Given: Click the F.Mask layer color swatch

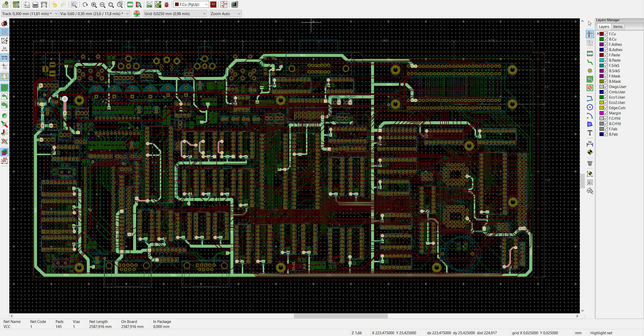Looking at the screenshot, I should 601,76.
